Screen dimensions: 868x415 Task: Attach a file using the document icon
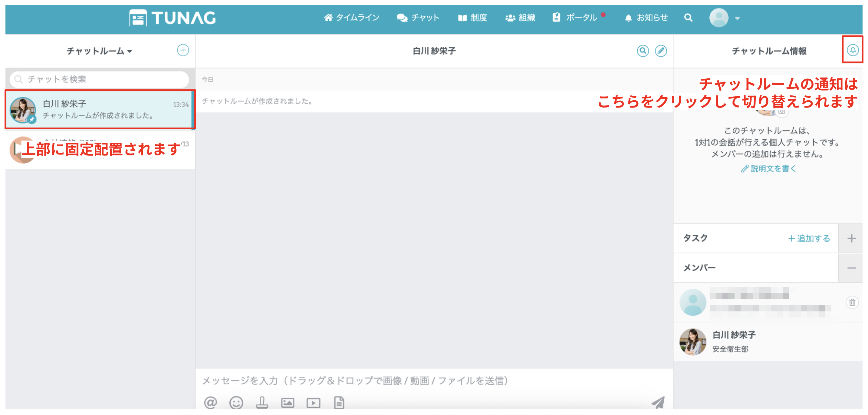pyautogui.click(x=339, y=403)
